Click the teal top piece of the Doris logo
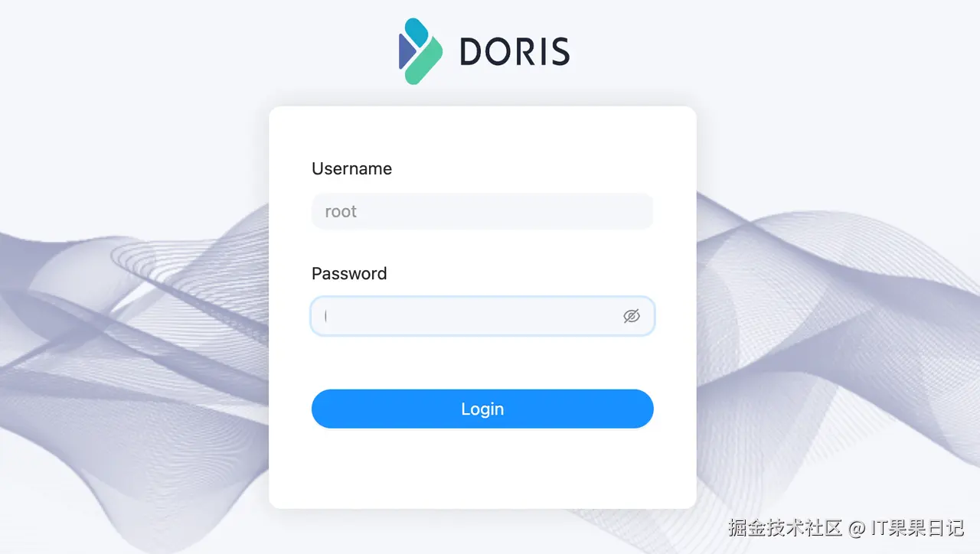Viewport: 980px width, 554px height. coord(416,31)
